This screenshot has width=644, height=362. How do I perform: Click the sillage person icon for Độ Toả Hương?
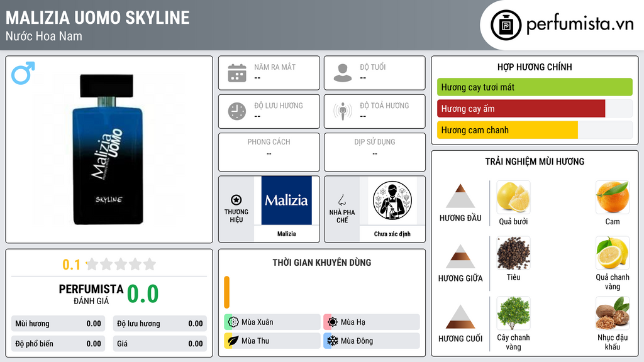(x=343, y=111)
